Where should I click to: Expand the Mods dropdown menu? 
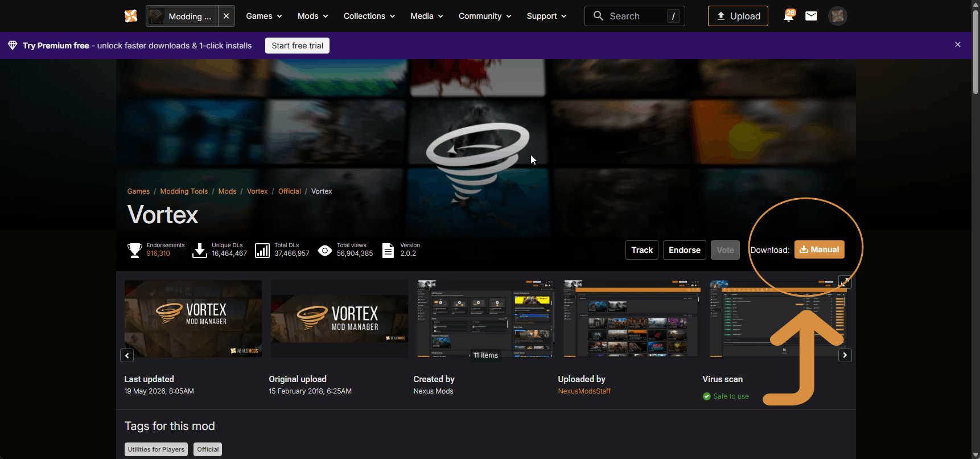313,16
